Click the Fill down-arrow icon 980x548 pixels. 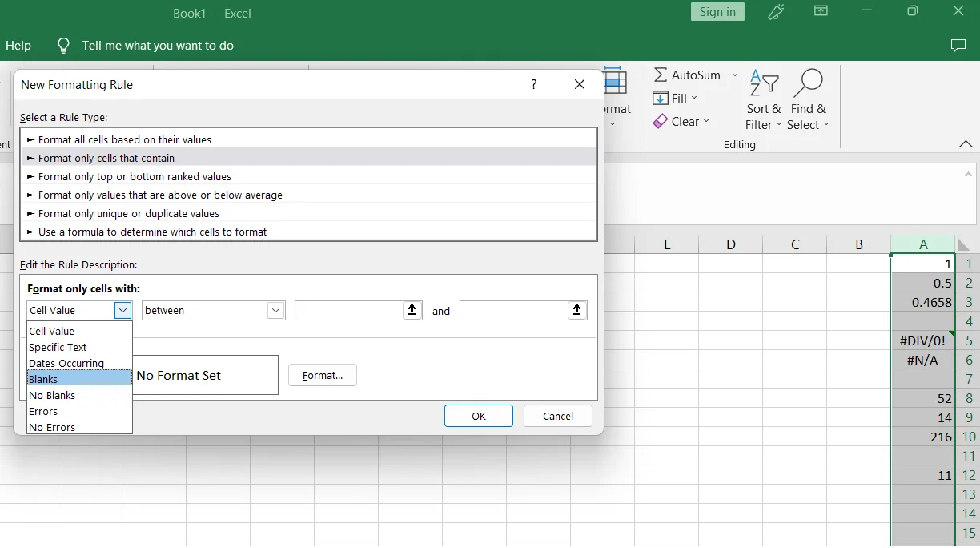click(x=661, y=98)
